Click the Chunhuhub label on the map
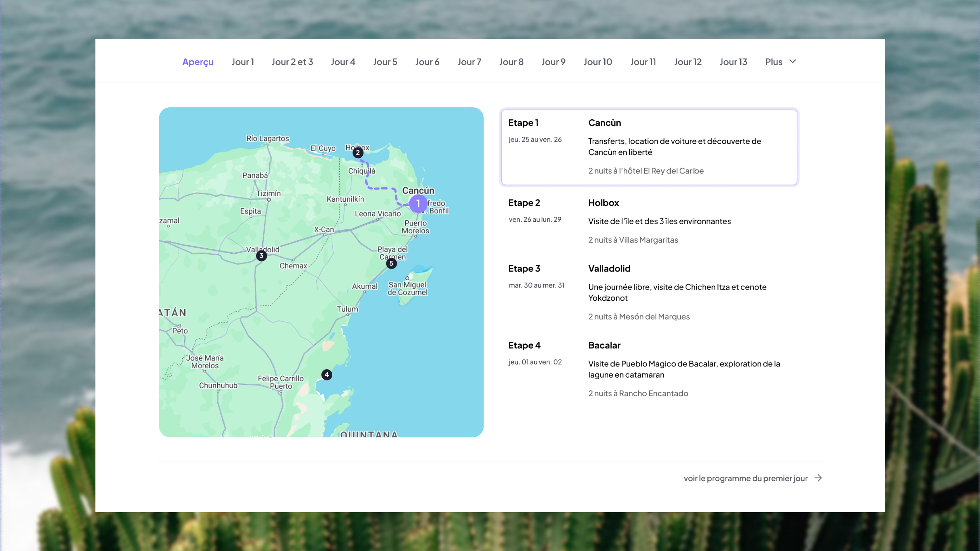 point(218,385)
